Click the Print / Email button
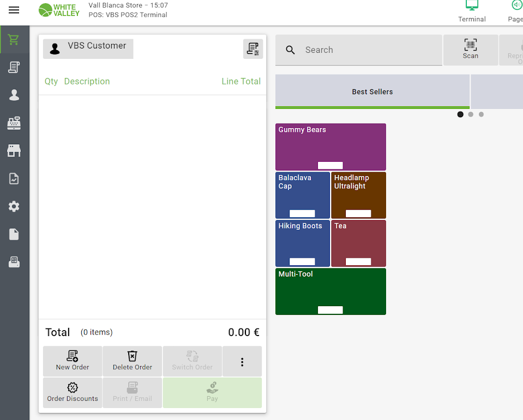This screenshot has height=420, width=523. pyautogui.click(x=132, y=393)
